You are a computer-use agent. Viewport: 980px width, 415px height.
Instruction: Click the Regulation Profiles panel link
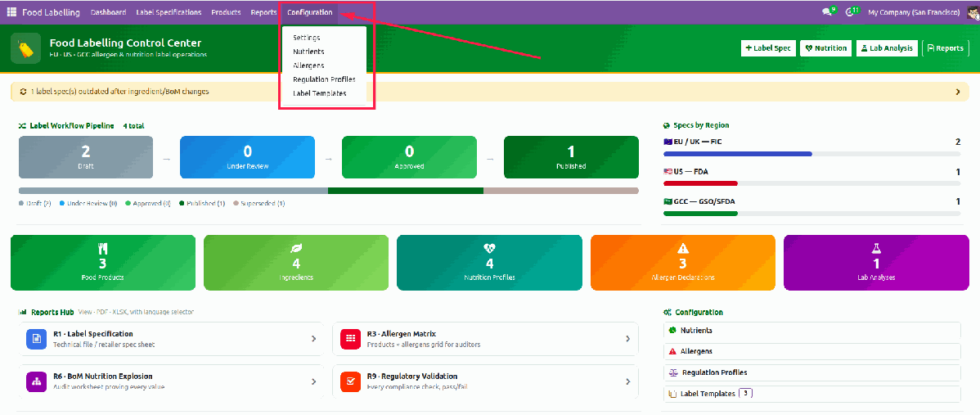coord(811,372)
